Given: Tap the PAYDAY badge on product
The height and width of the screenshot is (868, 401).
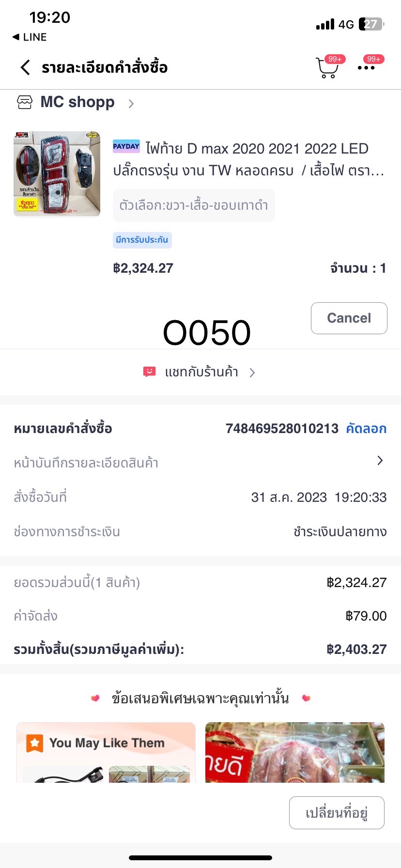Looking at the screenshot, I should tap(126, 146).
